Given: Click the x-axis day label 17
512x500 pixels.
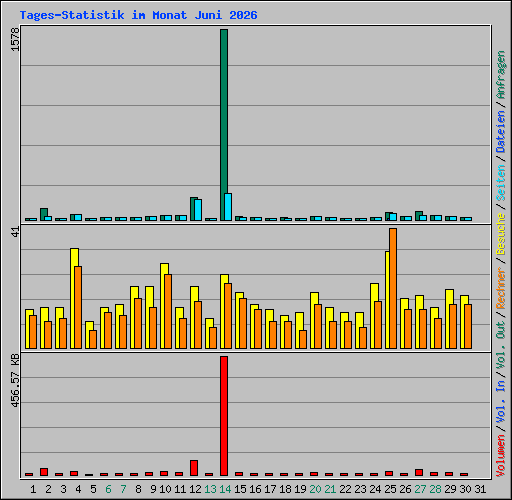Looking at the screenshot, I should tap(270, 489).
